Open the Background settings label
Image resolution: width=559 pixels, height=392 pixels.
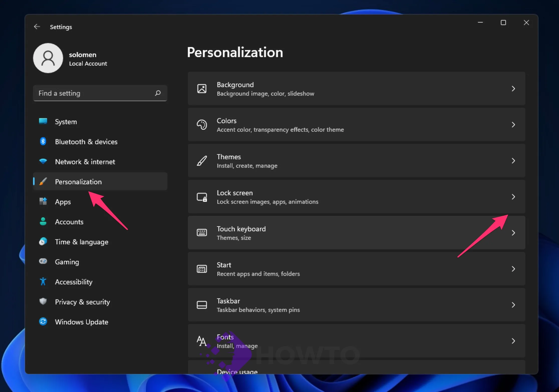point(235,85)
